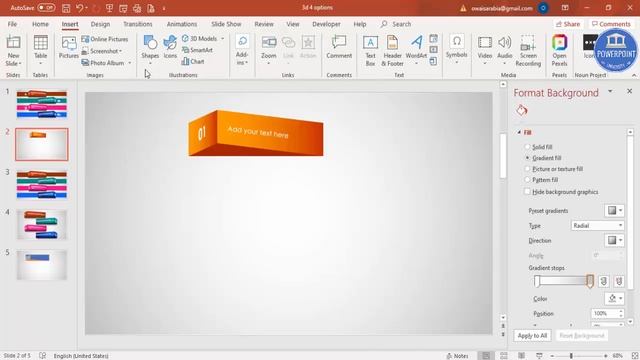640x360 pixels.
Task: Open the Add-ins menu
Action: 242,51
